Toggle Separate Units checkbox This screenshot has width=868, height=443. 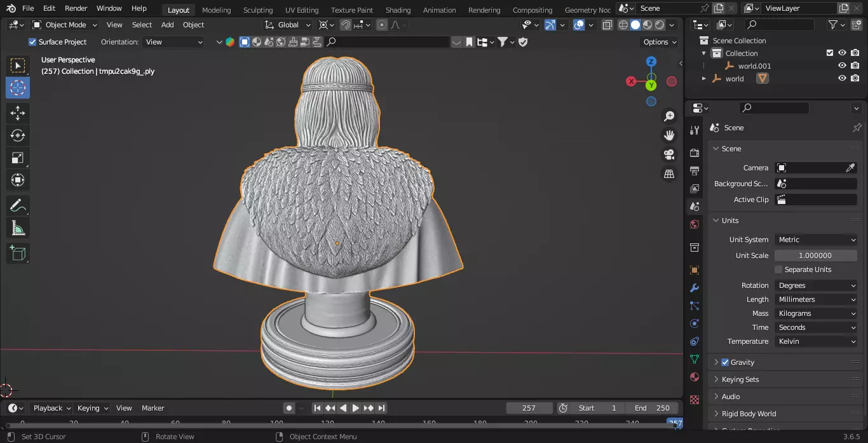pos(778,269)
